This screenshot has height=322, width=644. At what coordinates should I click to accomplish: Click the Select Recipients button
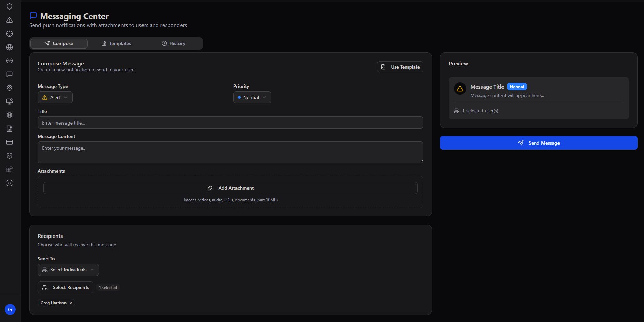(x=65, y=287)
